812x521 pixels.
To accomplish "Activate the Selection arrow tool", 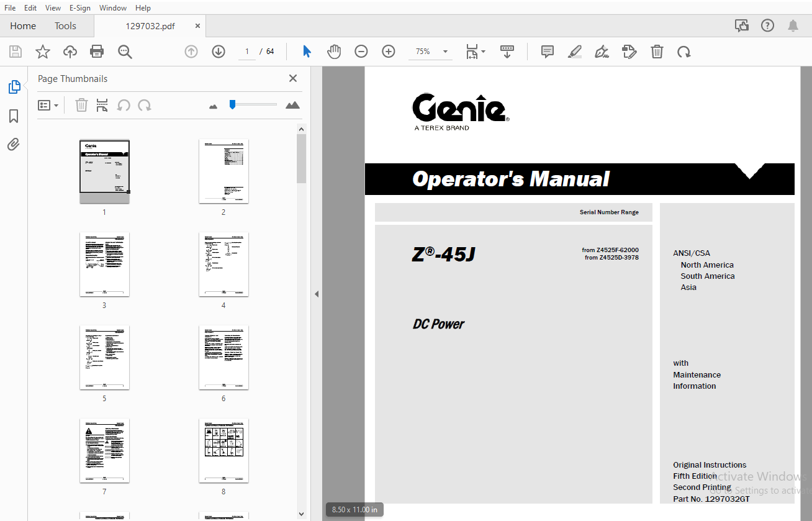I will (x=307, y=52).
